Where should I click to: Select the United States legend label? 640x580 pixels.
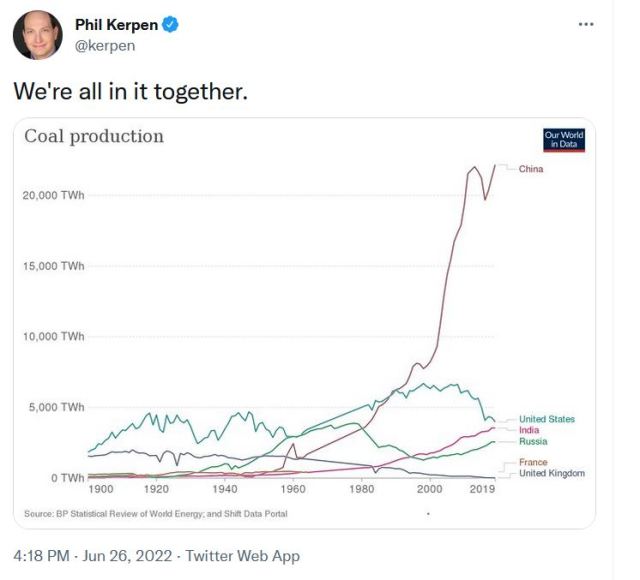pyautogui.click(x=546, y=419)
